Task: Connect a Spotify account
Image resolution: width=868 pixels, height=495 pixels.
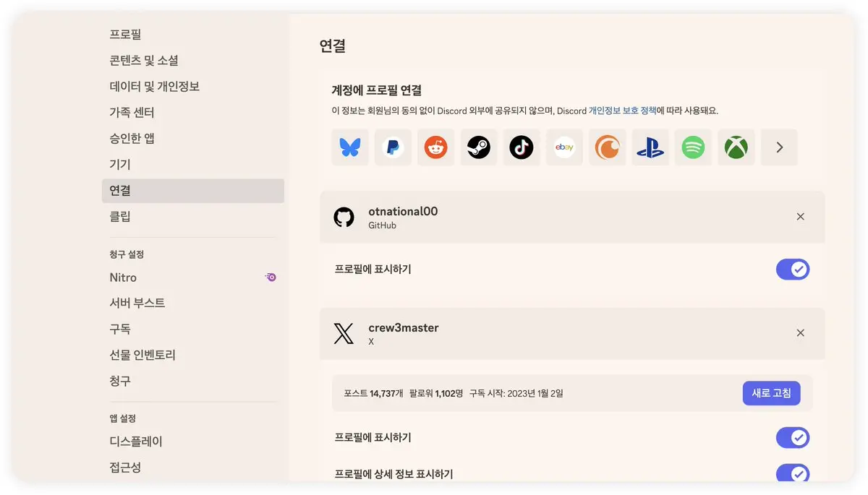Action: point(693,147)
